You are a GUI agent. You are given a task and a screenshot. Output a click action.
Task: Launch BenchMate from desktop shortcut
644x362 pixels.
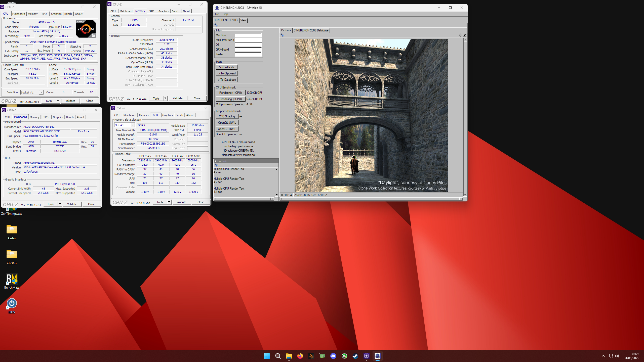click(12, 281)
